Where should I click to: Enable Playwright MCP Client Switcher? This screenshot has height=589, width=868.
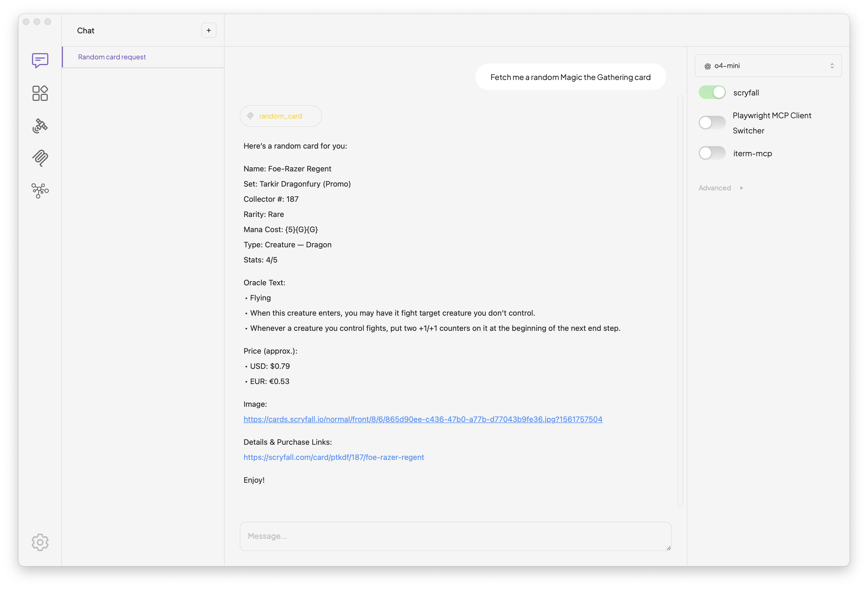[x=711, y=123]
